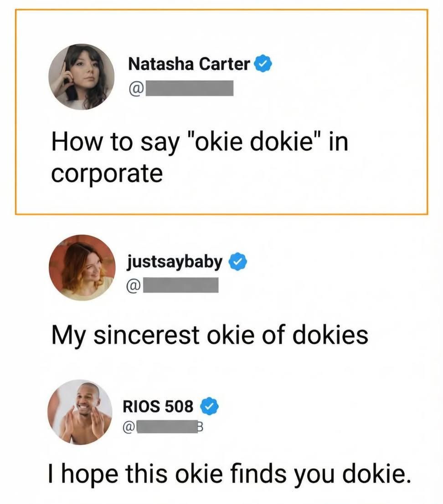Open RIOS 508's profile picture

(x=80, y=412)
